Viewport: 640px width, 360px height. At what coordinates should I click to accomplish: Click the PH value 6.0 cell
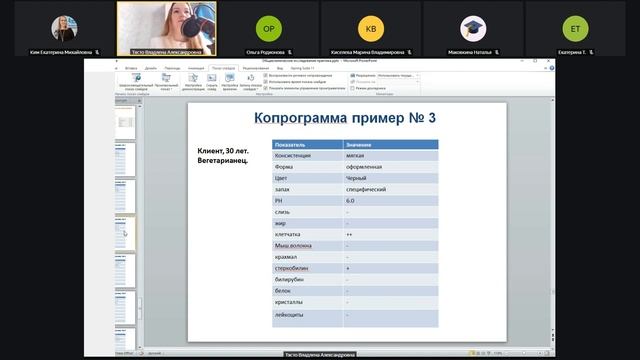(391, 200)
